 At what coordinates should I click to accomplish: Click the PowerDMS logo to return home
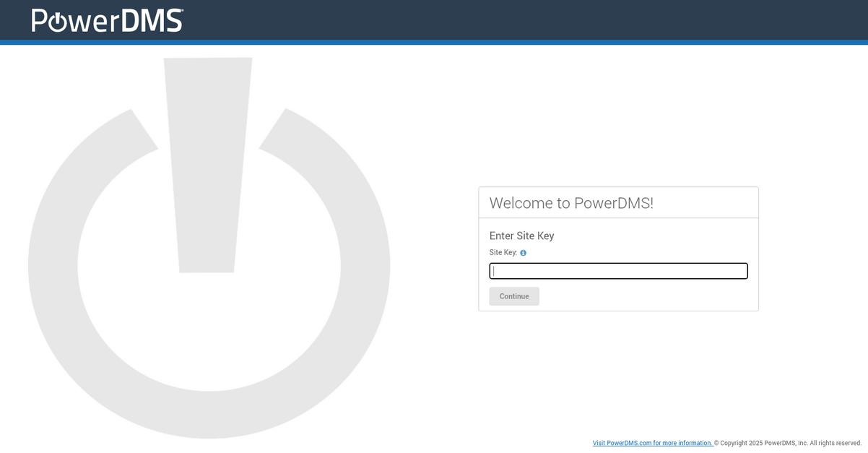106,20
